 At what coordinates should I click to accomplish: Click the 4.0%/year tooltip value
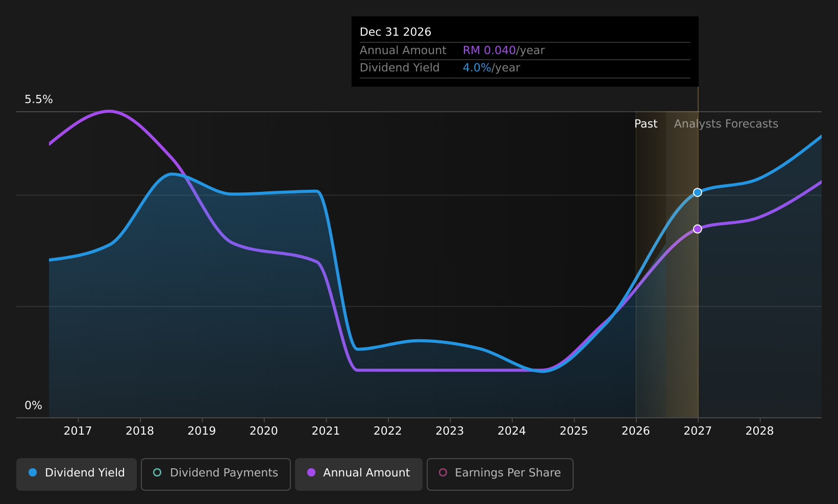(491, 68)
